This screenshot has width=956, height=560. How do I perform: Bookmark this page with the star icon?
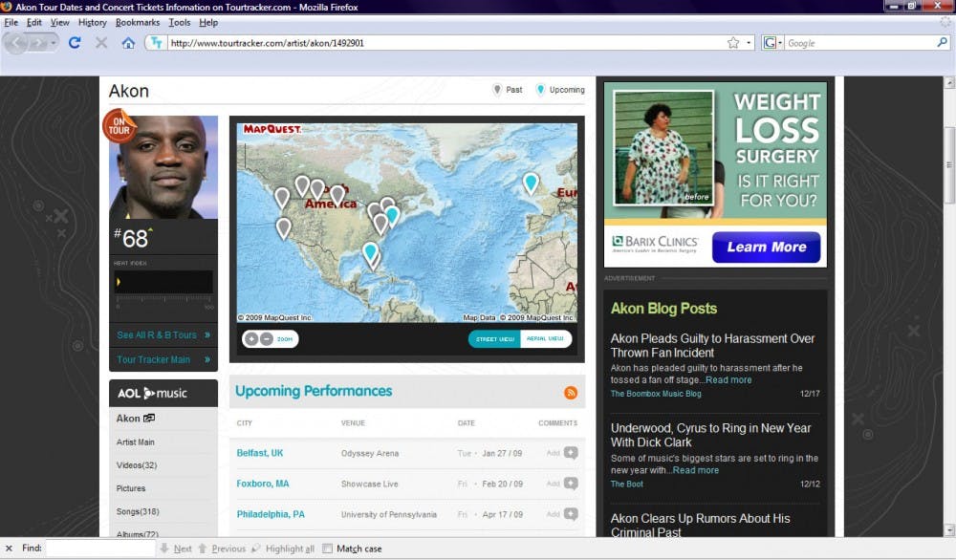[733, 43]
